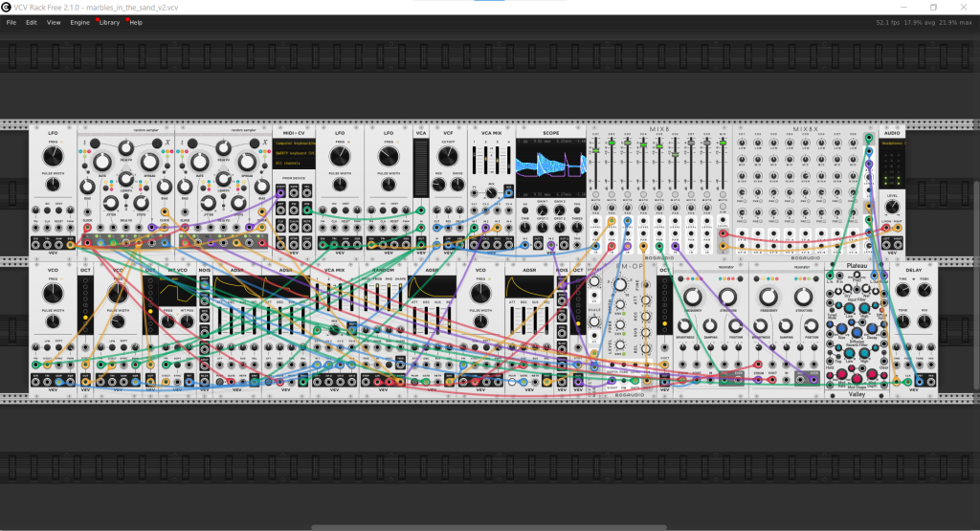Open the AUDIO module's Headphones device selector
The width and height of the screenshot is (980, 531).
tap(893, 144)
